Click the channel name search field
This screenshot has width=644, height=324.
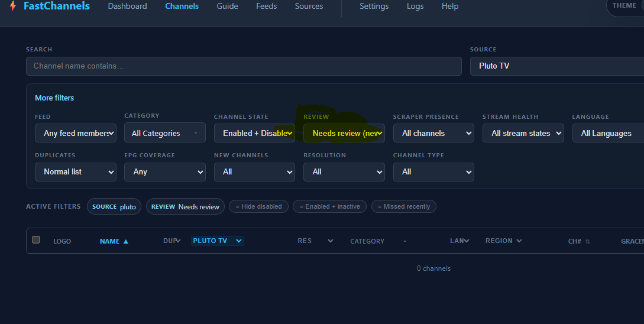click(x=244, y=66)
